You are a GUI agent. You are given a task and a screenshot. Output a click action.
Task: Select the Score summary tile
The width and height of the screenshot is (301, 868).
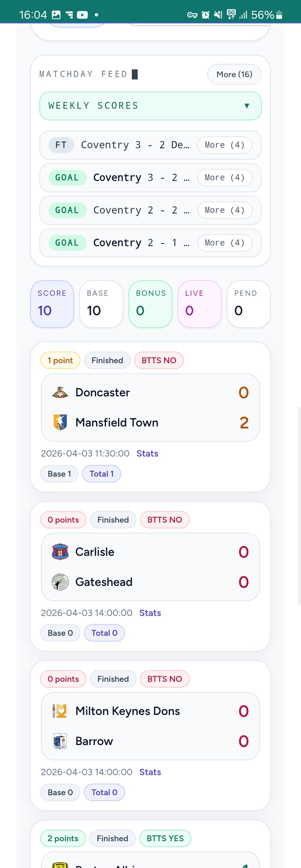tap(52, 304)
